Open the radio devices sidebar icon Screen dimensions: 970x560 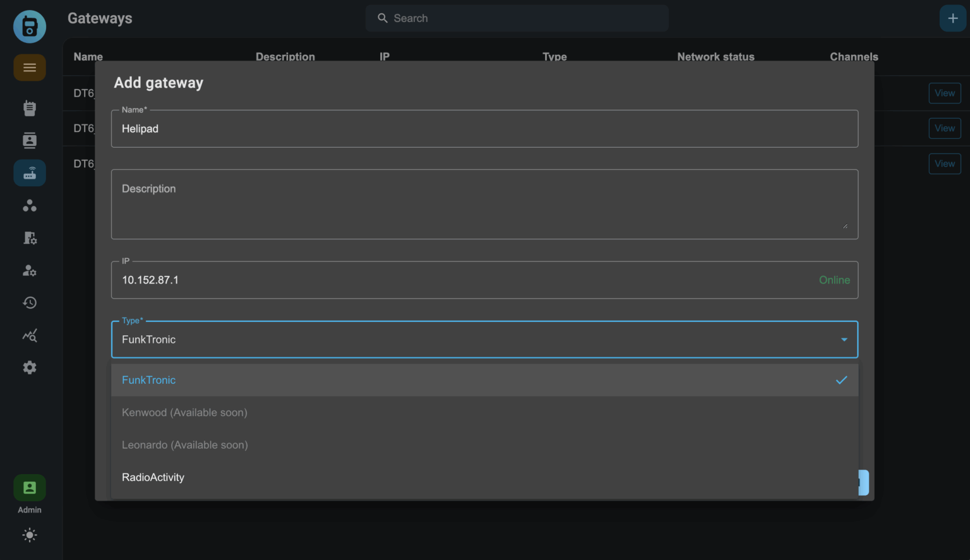point(30,108)
